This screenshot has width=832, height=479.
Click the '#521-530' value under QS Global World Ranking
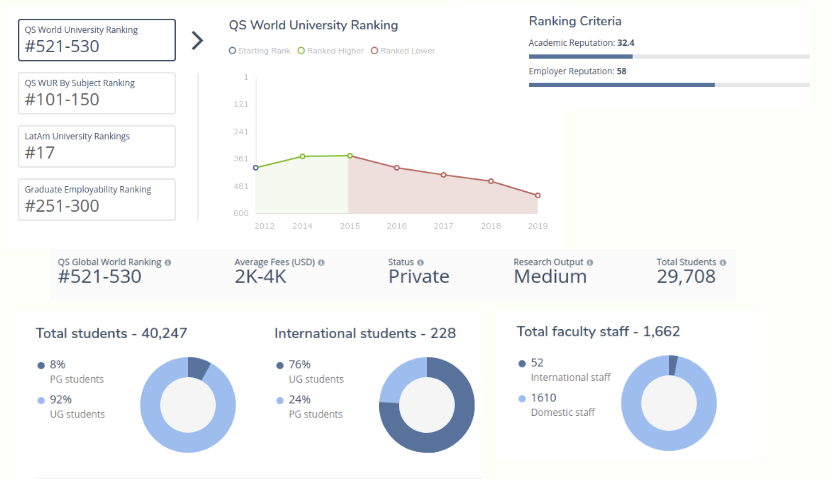(x=100, y=276)
